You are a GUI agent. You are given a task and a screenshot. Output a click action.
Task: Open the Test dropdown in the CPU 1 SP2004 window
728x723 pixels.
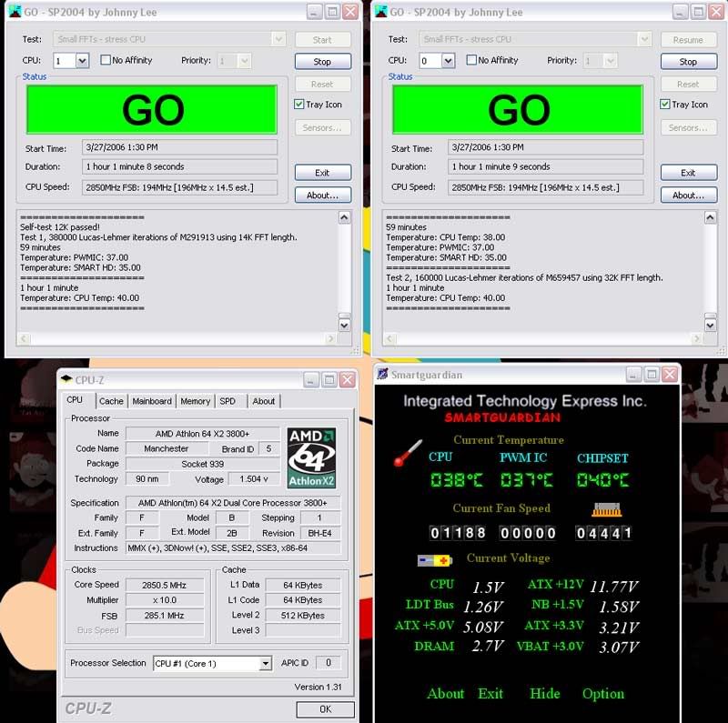(278, 39)
